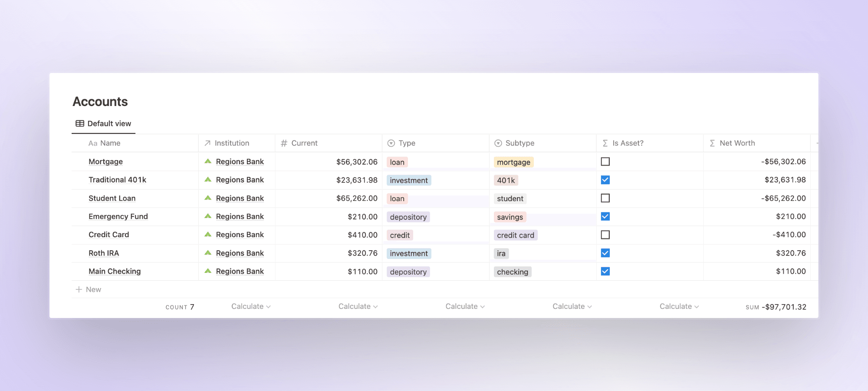Open the Calculate dropdown under Current
The image size is (868, 391).
(x=357, y=306)
